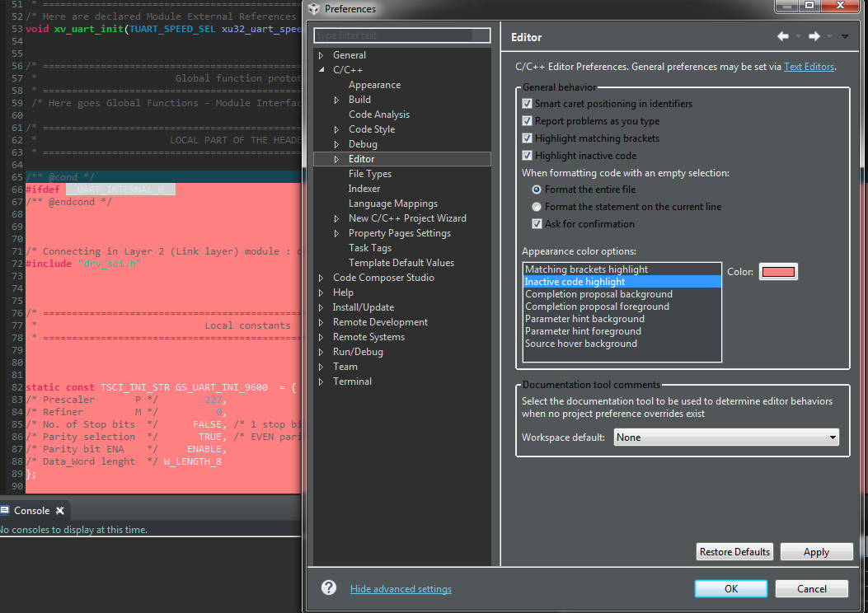Select Completion proposal foreground item
This screenshot has height=613, width=868.
click(622, 306)
